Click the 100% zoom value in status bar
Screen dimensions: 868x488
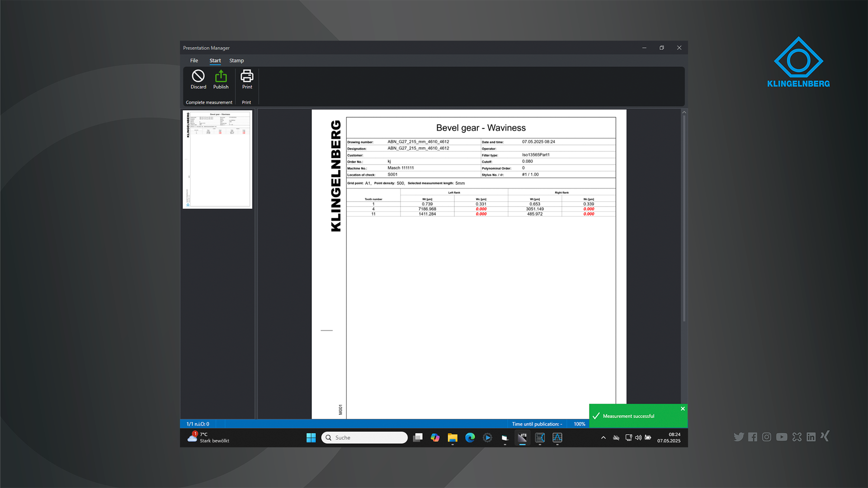click(x=580, y=424)
